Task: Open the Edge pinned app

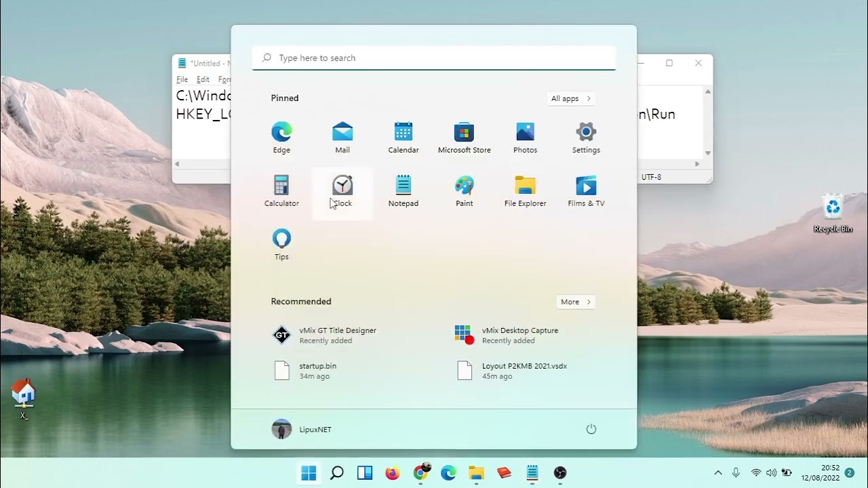Action: (x=281, y=138)
